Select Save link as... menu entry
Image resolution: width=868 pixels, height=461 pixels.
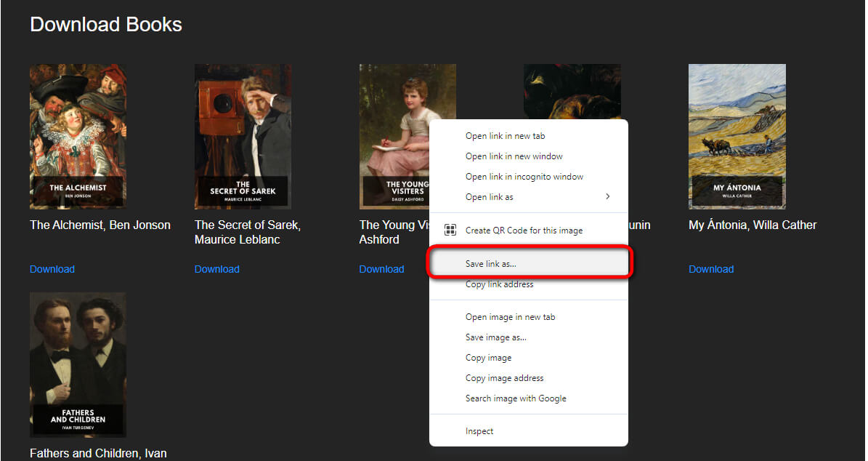point(529,264)
